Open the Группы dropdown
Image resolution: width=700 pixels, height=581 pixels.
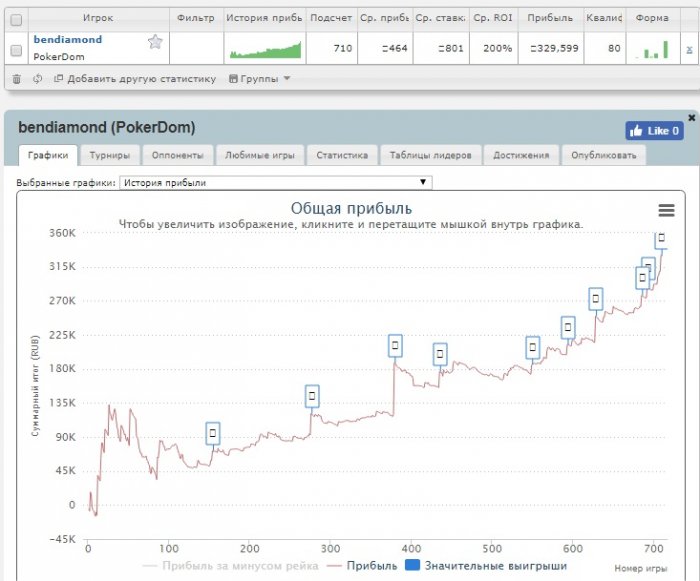coord(260,79)
